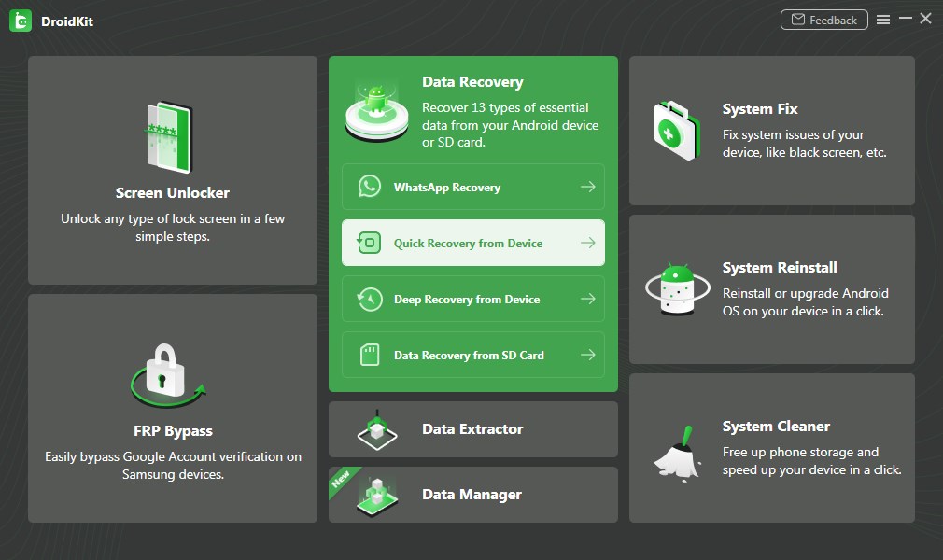The height and width of the screenshot is (560, 943).
Task: Click the Deep Recovery clock icon
Action: click(370, 300)
